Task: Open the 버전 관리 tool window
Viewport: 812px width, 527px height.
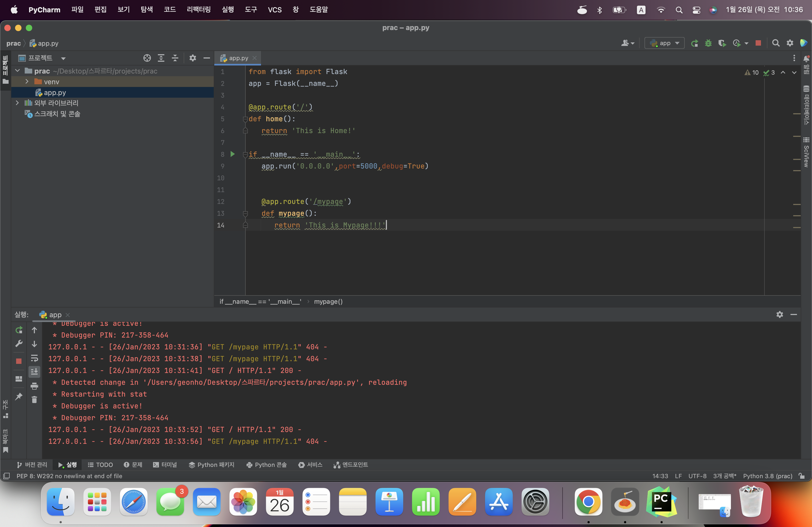Action: click(32, 465)
